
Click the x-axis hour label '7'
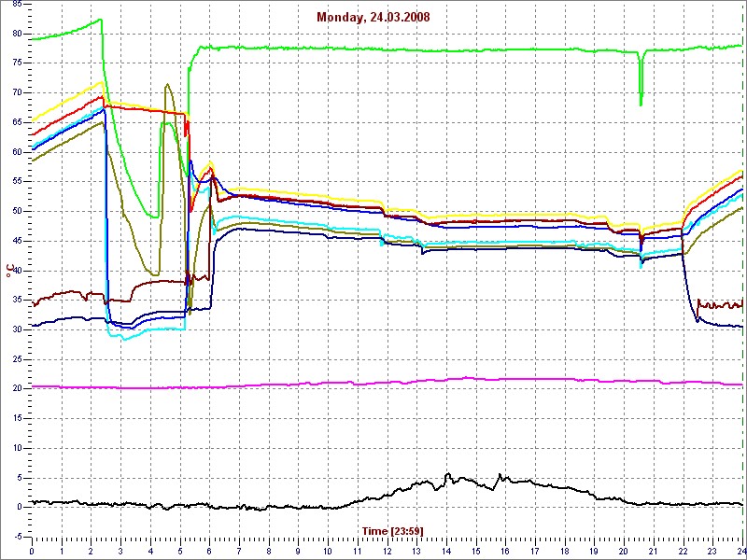pyautogui.click(x=239, y=550)
